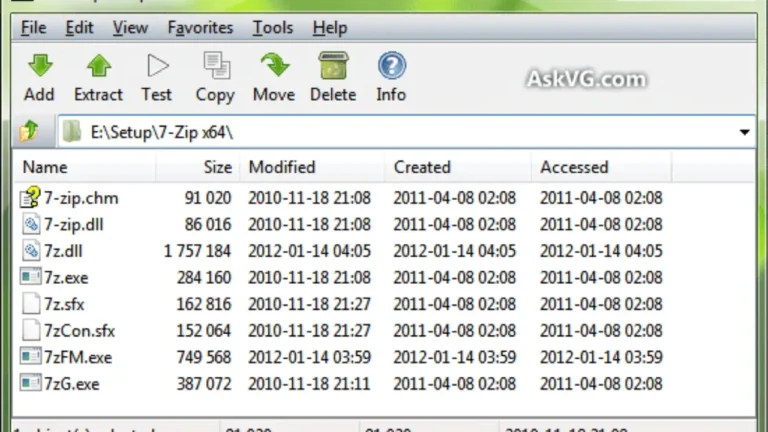Click the Move toolbar icon
The image size is (768, 432).
tap(274, 66)
